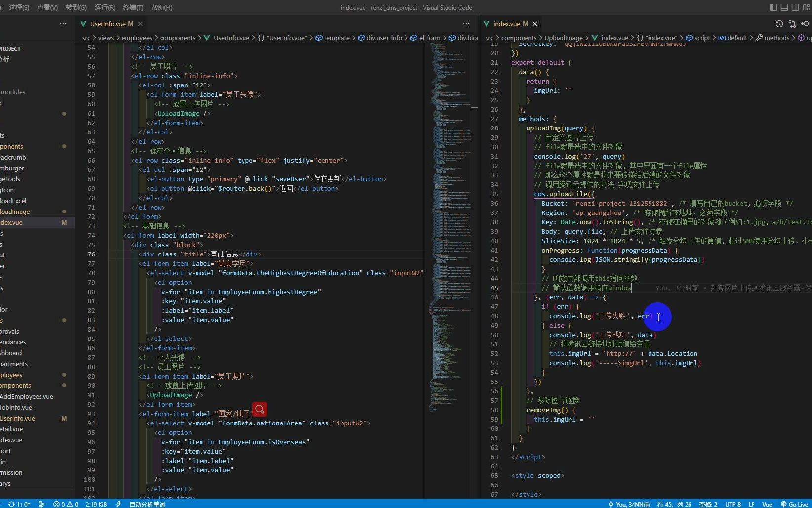
Task: Open customize layout icon
Action: coord(806,7)
